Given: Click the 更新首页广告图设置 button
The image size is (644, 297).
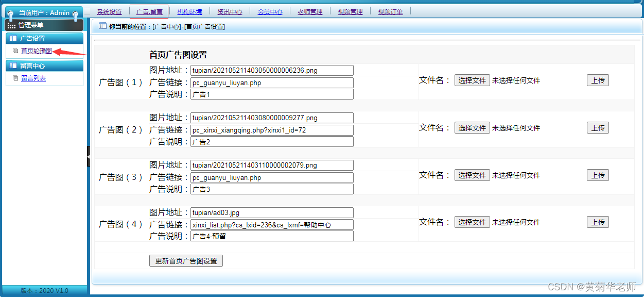Looking at the screenshot, I should tap(186, 261).
